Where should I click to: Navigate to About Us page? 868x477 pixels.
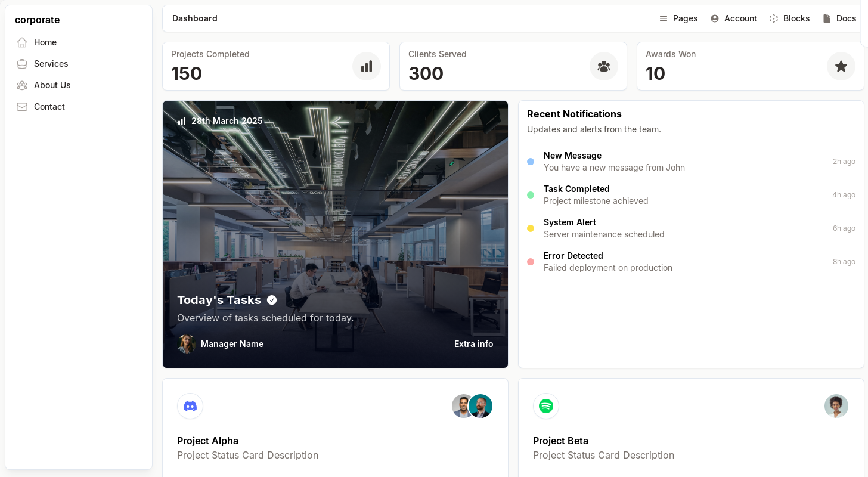[52, 85]
